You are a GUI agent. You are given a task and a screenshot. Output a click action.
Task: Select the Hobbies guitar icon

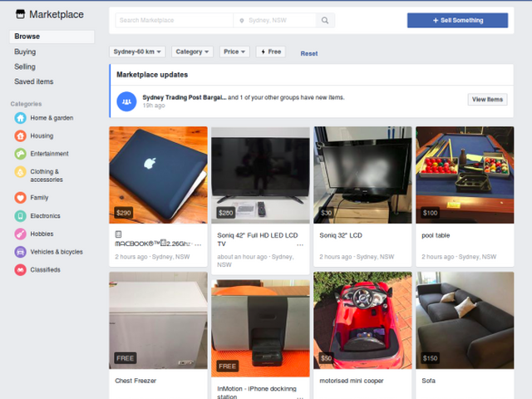20,234
